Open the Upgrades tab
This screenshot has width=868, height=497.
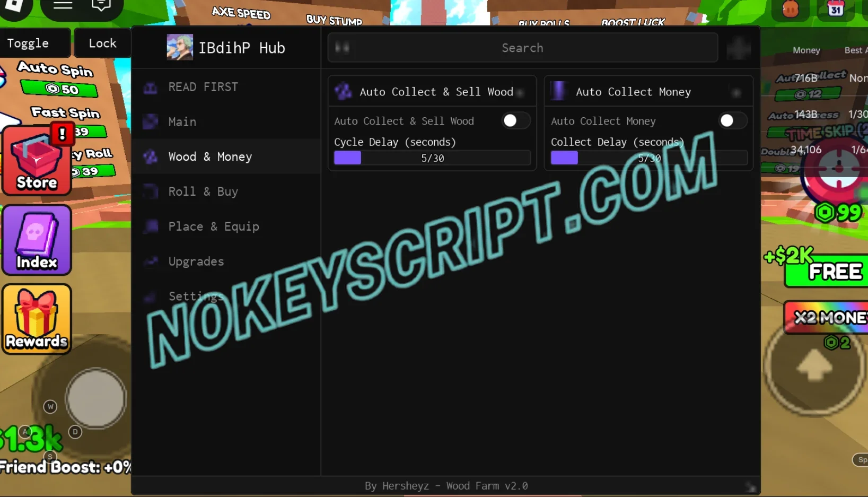(226, 261)
